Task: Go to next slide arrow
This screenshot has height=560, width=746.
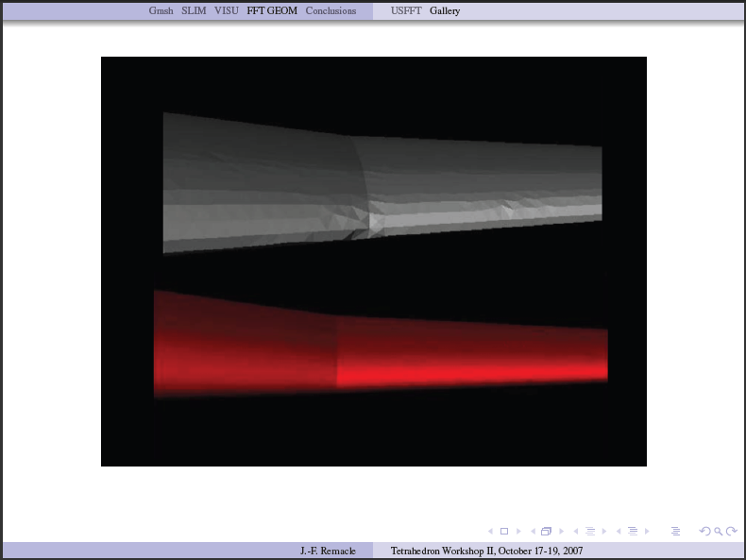Action: coord(518,532)
